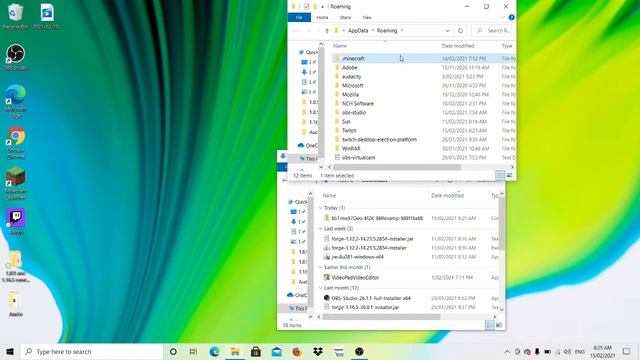The width and height of the screenshot is (640, 360).
Task: Go up one folder level in Roaming window
Action: [x=327, y=31]
